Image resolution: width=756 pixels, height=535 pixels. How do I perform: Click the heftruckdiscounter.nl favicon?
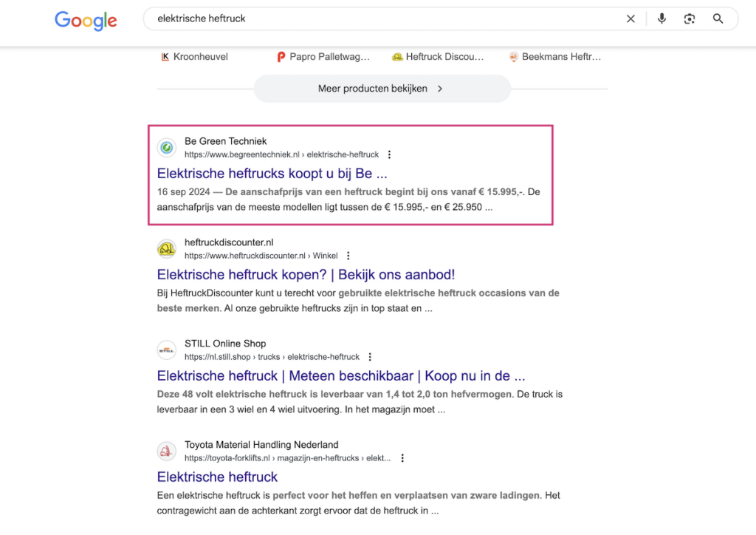point(167,249)
